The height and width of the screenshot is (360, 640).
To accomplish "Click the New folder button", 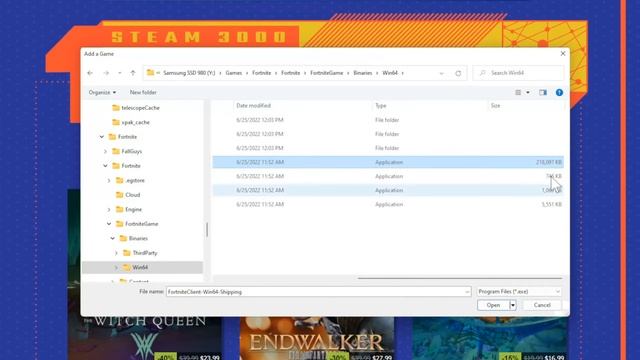I will [143, 93].
